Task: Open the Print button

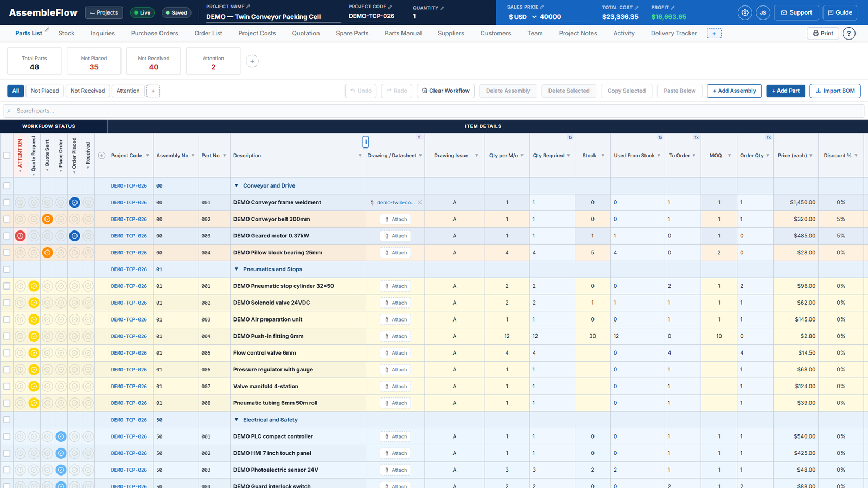Action: (823, 34)
